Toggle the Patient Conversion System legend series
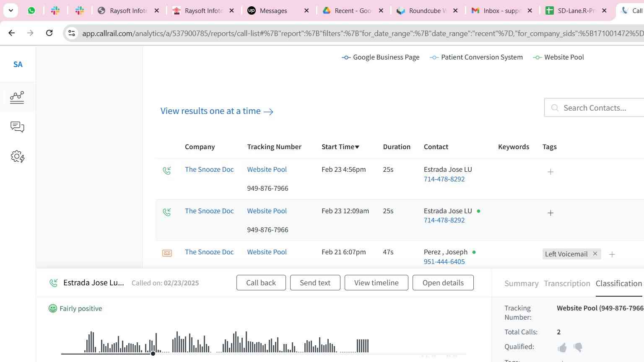644x362 pixels. [x=476, y=57]
